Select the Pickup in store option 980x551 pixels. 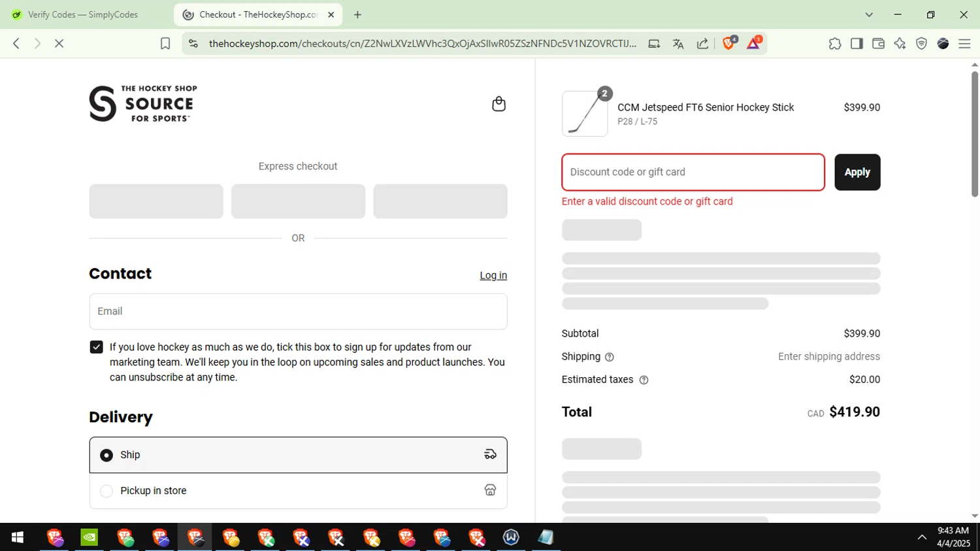[298, 491]
